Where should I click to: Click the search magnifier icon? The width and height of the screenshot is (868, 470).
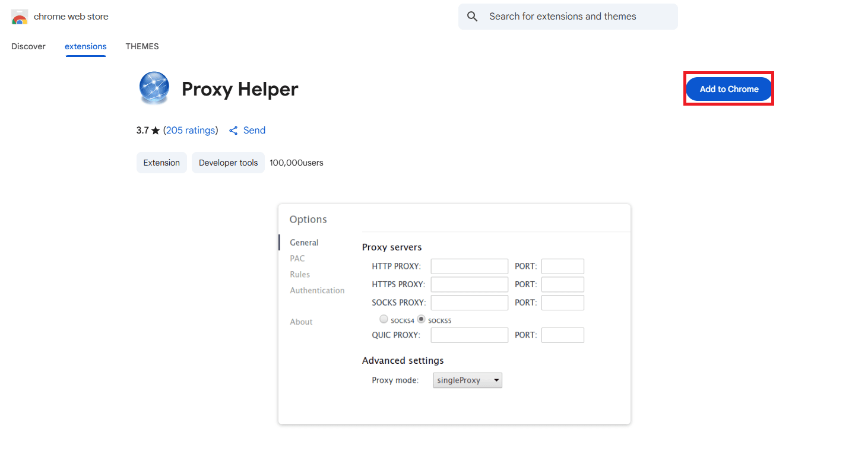(472, 16)
